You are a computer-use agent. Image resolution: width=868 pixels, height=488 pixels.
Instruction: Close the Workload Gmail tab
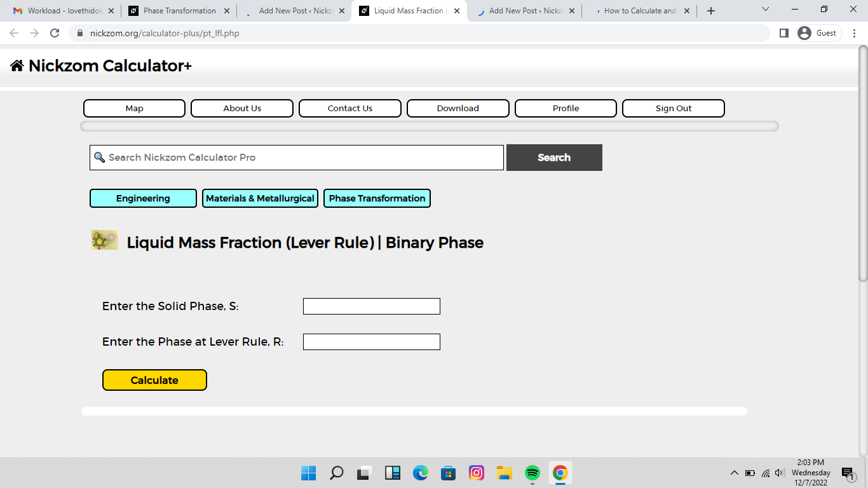111,11
